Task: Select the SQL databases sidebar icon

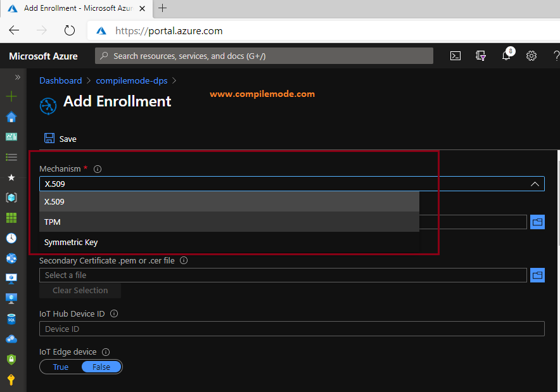Action: (12, 319)
